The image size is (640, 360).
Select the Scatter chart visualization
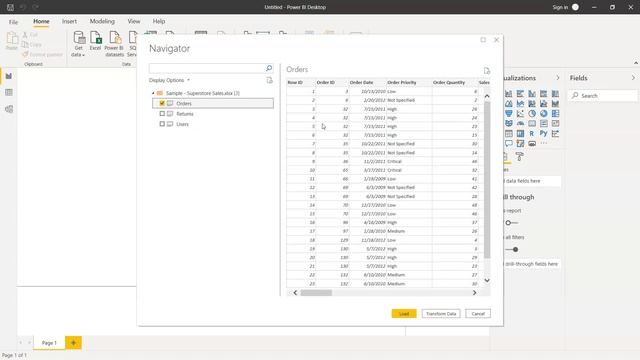pos(520,113)
